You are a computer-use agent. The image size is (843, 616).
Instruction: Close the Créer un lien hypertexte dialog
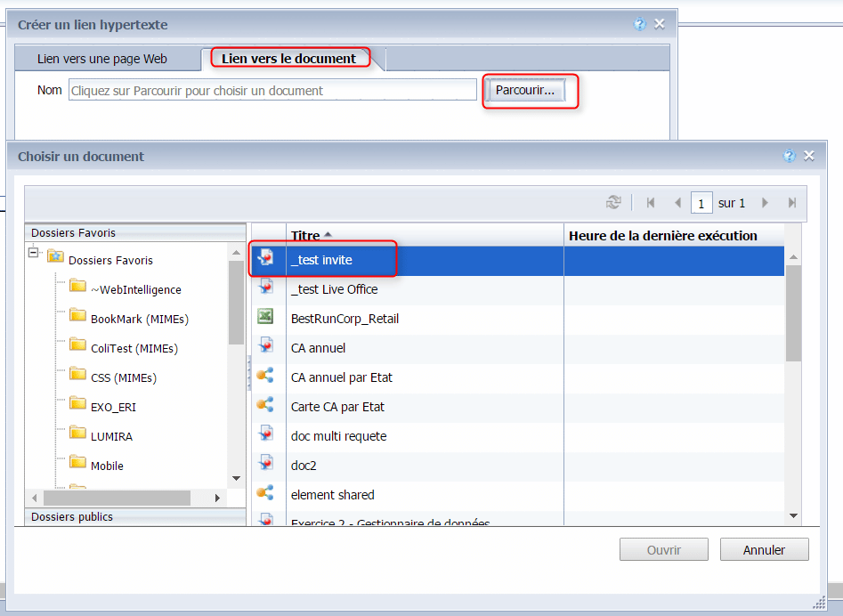pyautogui.click(x=659, y=24)
